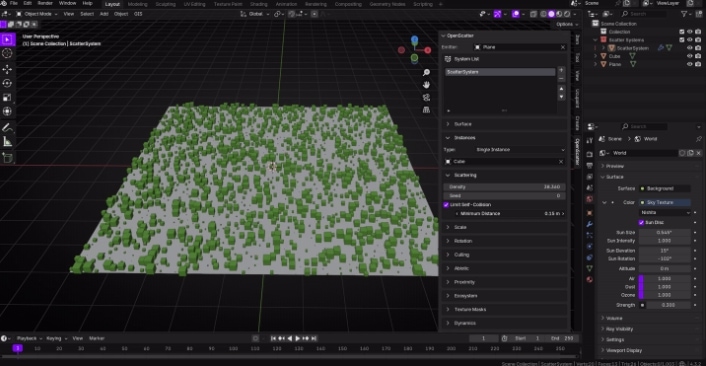Click the pan view hand icon

426,85
